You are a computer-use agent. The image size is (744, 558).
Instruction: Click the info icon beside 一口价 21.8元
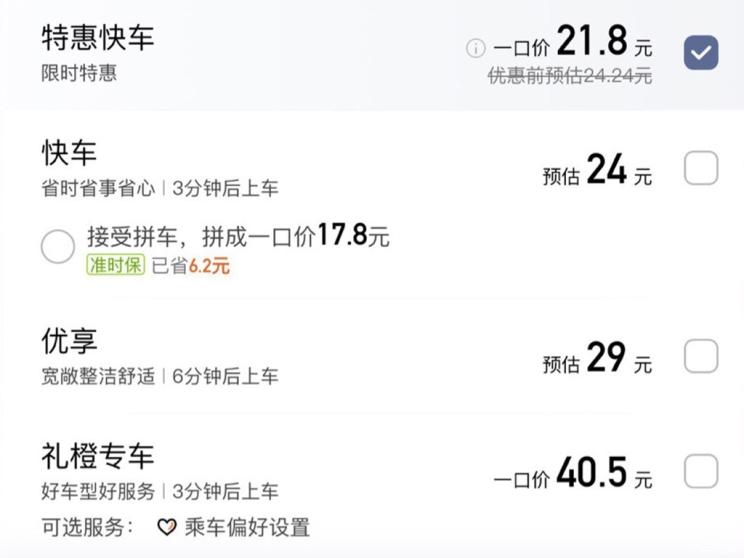pyautogui.click(x=475, y=48)
